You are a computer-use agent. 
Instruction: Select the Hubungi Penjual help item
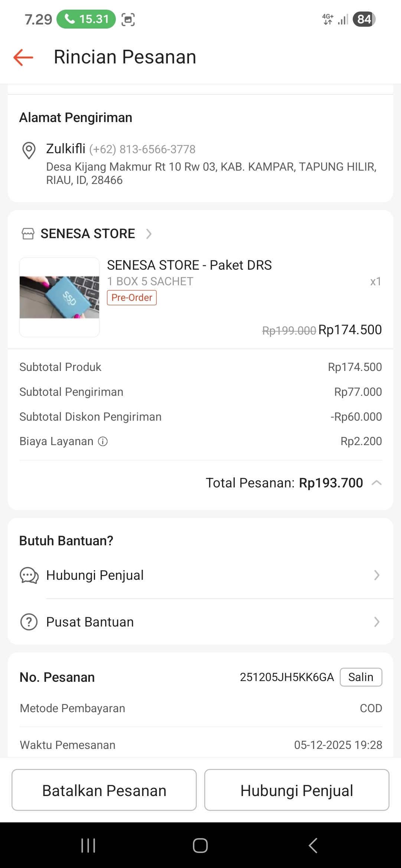click(x=95, y=575)
